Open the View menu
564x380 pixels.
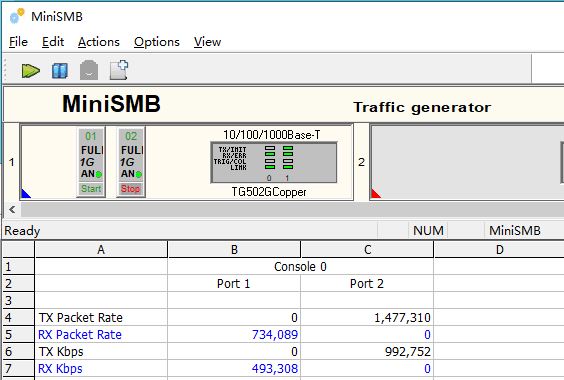[x=207, y=42]
